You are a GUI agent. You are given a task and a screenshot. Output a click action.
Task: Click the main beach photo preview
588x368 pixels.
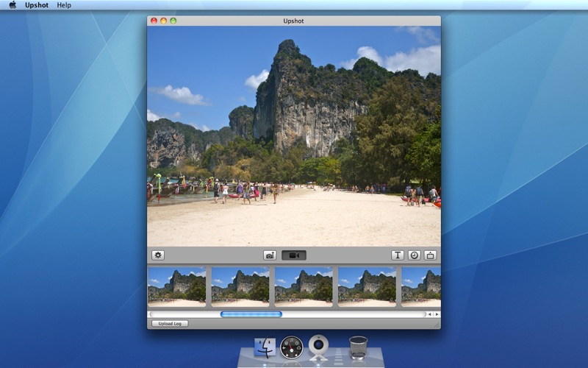coord(294,136)
